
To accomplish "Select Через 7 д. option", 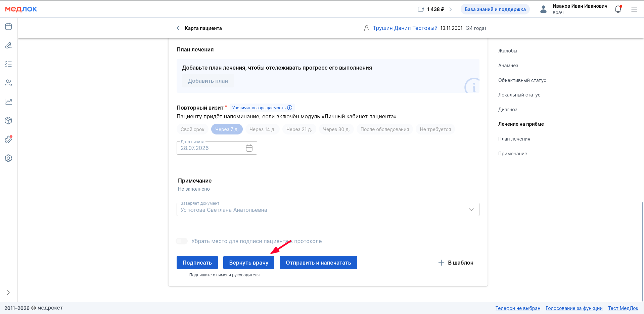I will pyautogui.click(x=227, y=129).
